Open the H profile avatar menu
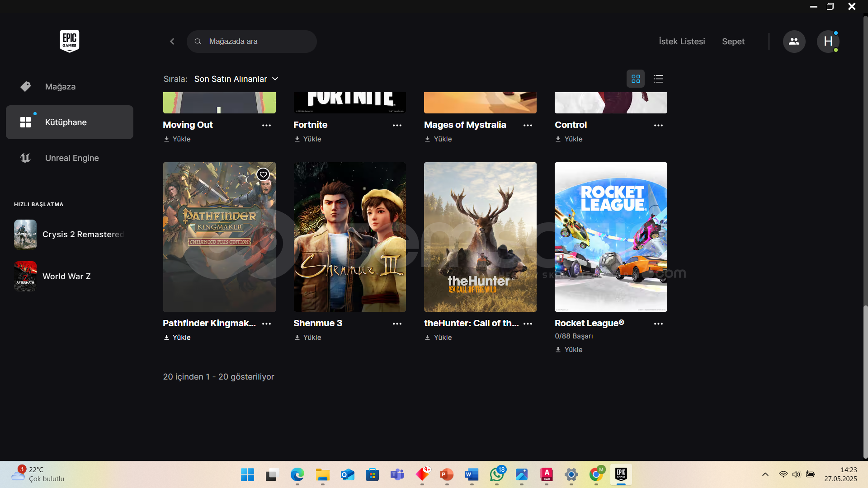868x488 pixels. tap(828, 42)
